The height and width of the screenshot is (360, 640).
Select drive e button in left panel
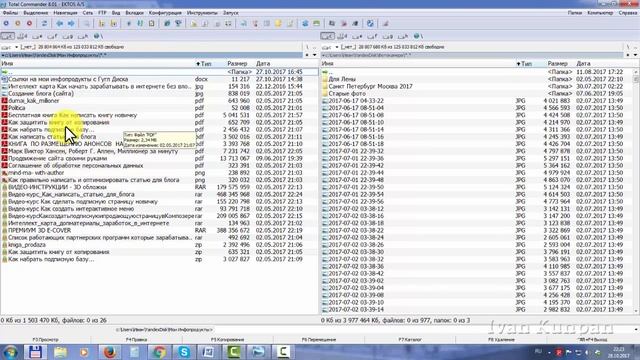[38, 36]
